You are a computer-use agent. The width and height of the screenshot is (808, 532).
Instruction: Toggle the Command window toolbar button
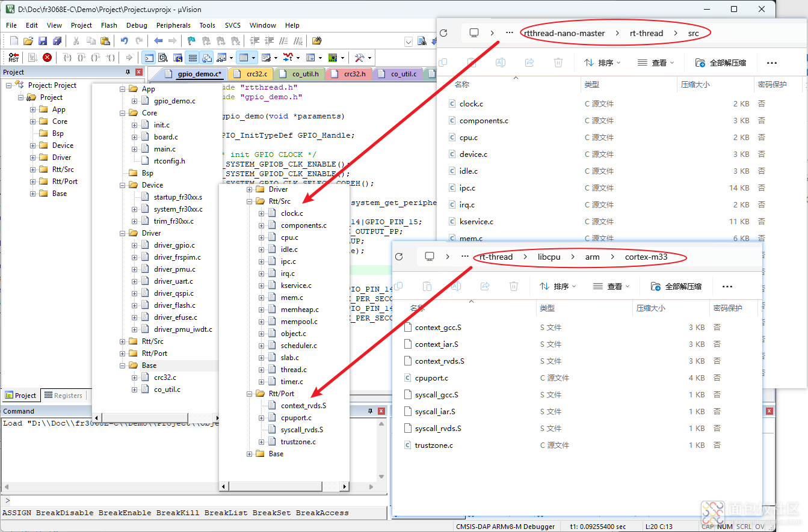(149, 58)
